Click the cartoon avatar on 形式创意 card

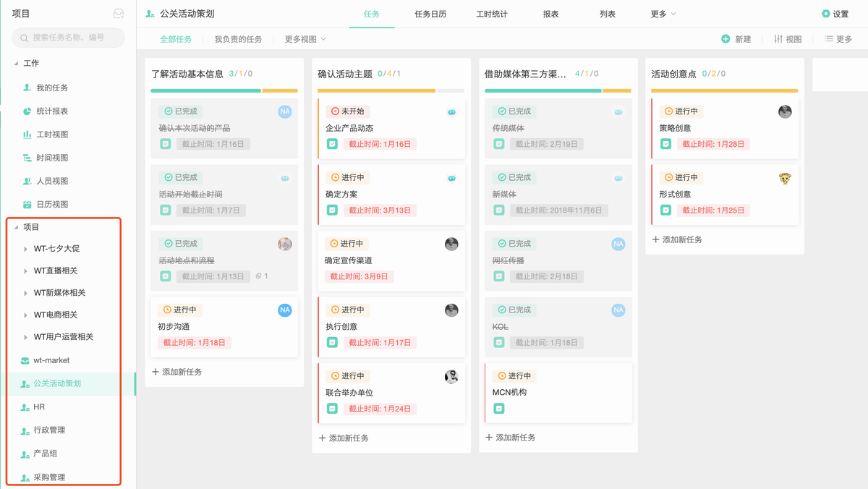[785, 178]
